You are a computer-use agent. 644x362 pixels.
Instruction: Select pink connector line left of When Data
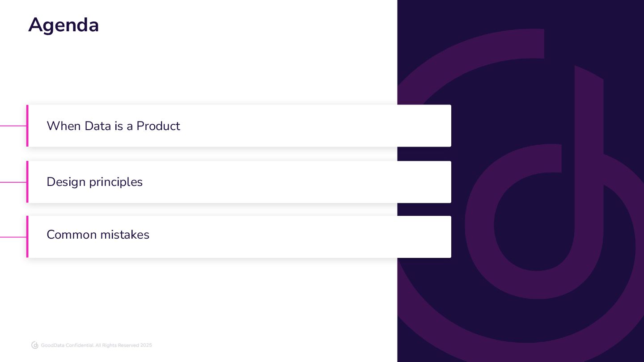13,126
